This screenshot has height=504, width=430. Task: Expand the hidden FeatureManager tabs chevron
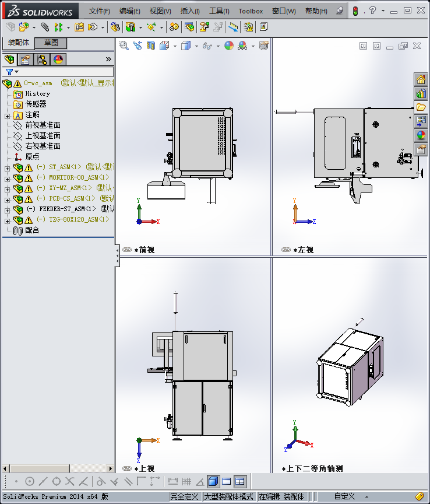coord(108,59)
